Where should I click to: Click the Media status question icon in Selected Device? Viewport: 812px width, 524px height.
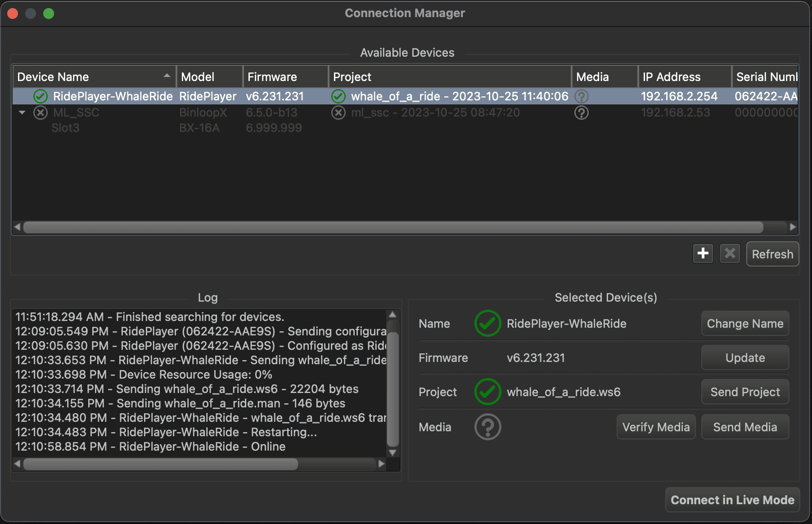click(x=487, y=427)
